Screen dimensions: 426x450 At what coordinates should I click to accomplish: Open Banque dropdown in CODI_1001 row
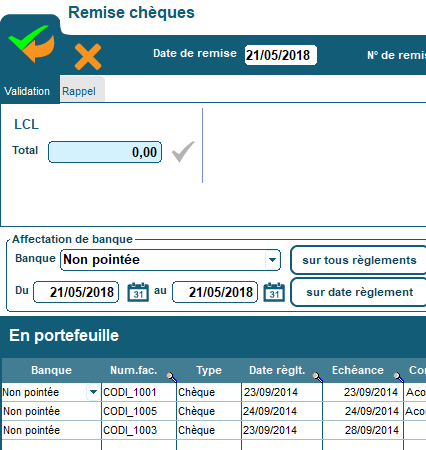(93, 392)
